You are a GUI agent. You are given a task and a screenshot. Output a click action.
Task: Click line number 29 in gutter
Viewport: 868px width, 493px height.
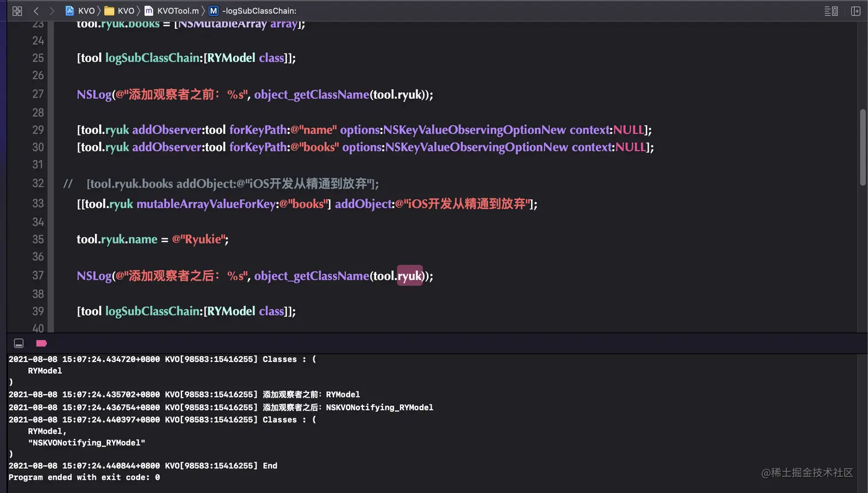click(x=38, y=130)
